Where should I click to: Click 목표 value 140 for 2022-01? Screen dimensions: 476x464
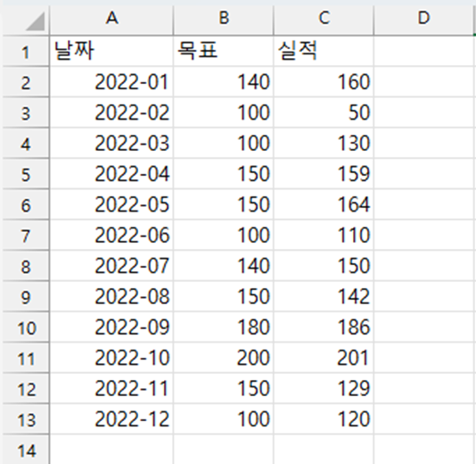pyautogui.click(x=224, y=82)
